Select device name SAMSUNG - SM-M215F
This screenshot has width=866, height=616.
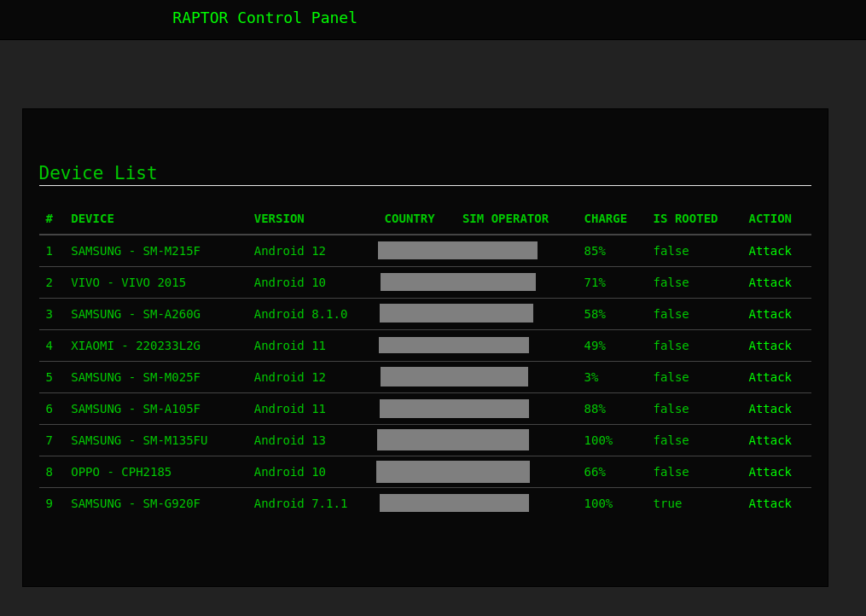pos(135,251)
